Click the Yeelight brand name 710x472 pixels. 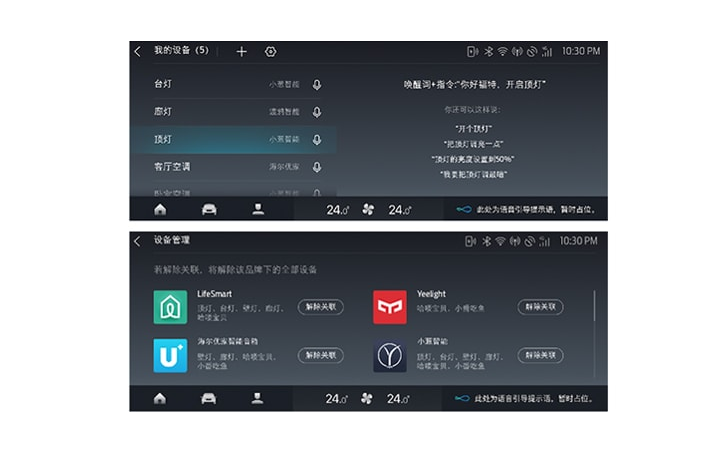tap(431, 294)
